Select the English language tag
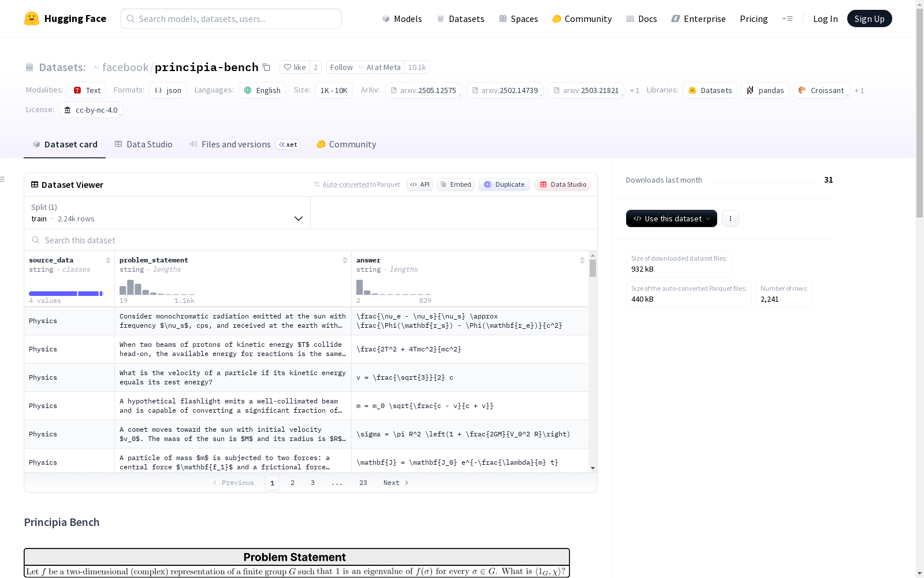924x578 pixels. pyautogui.click(x=262, y=90)
